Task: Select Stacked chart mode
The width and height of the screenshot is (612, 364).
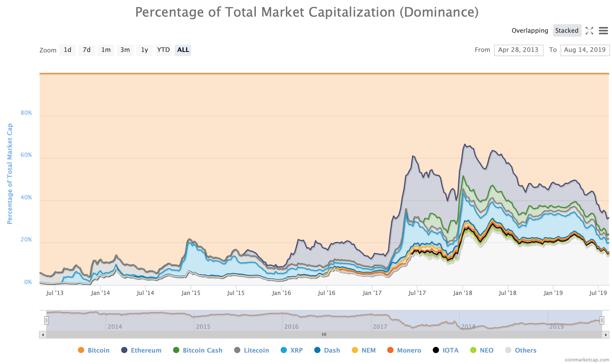Action: (567, 31)
